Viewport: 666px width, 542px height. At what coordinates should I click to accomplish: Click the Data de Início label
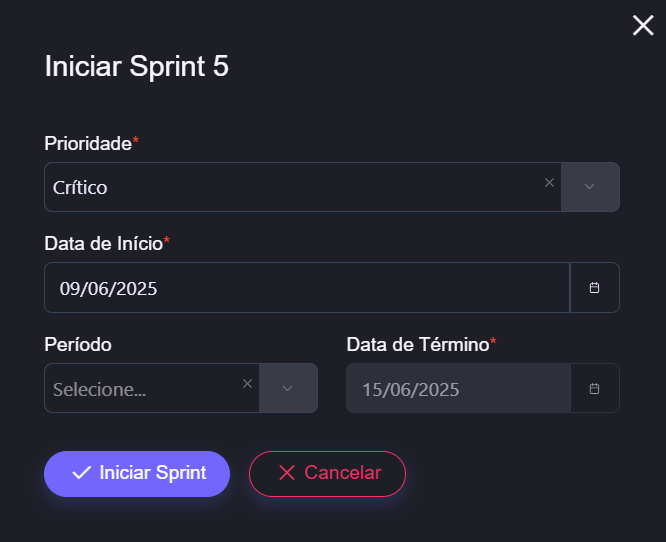click(x=104, y=243)
